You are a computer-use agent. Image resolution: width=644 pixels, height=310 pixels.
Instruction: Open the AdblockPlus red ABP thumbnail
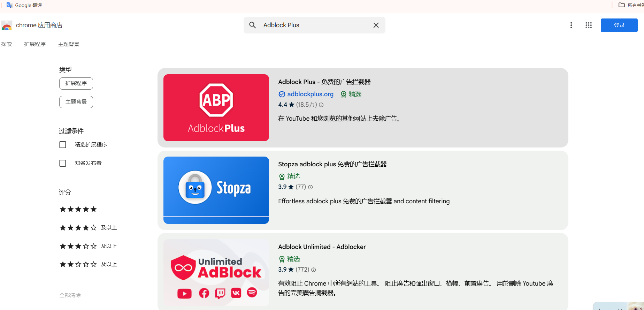click(216, 108)
